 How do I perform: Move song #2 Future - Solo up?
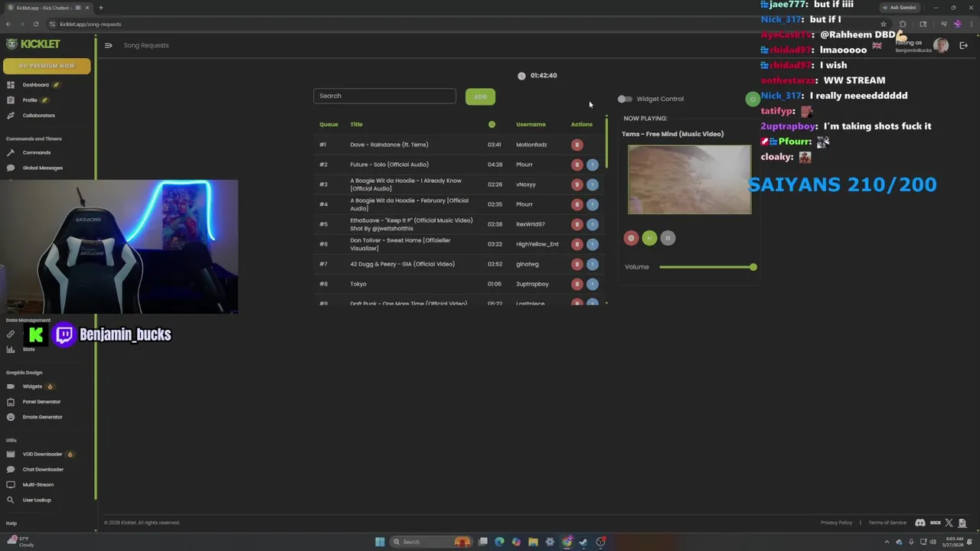pos(592,165)
